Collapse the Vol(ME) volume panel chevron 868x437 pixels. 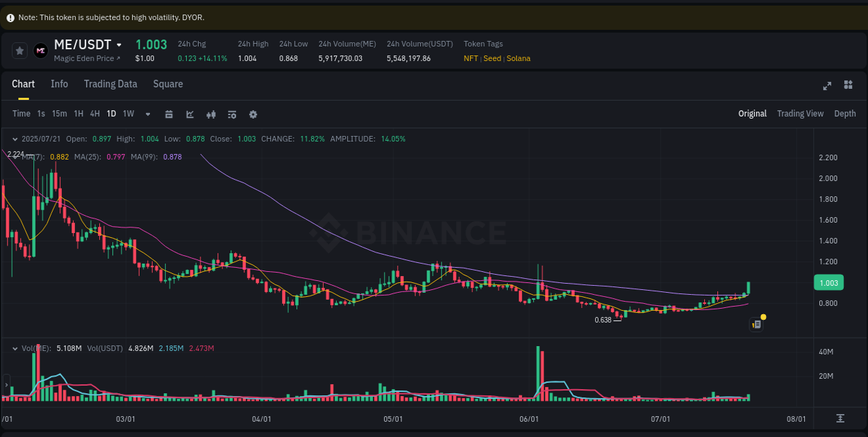[x=15, y=348]
